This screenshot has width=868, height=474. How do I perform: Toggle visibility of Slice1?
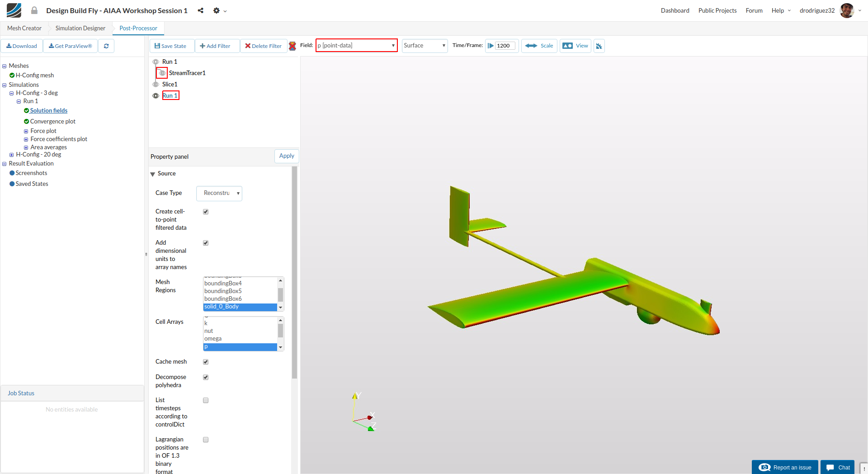pyautogui.click(x=156, y=84)
